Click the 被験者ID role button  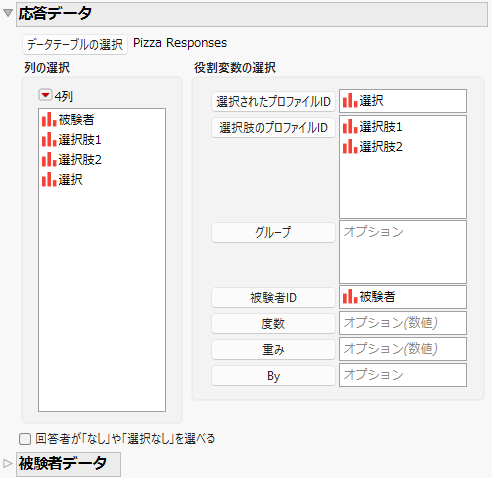click(273, 297)
